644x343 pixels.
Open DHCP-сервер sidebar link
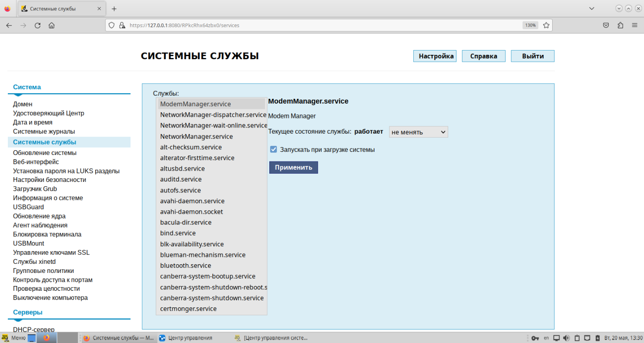click(x=34, y=330)
